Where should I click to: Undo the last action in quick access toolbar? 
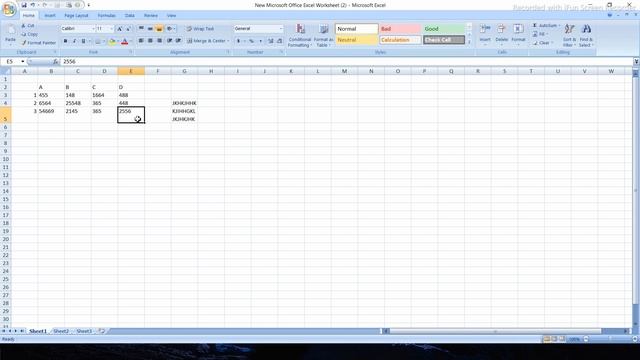(33, 5)
